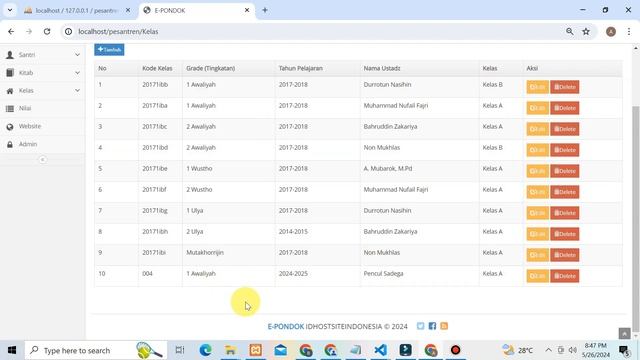
Task: Delete row 5 class 20171ibe
Action: (x=564, y=171)
